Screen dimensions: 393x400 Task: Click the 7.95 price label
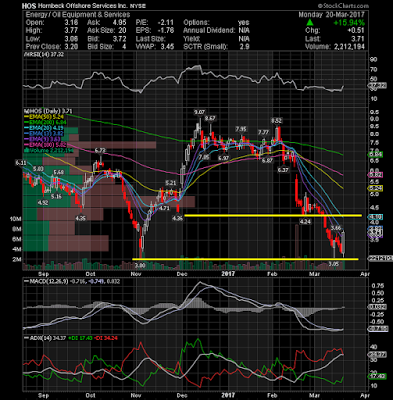[241, 129]
